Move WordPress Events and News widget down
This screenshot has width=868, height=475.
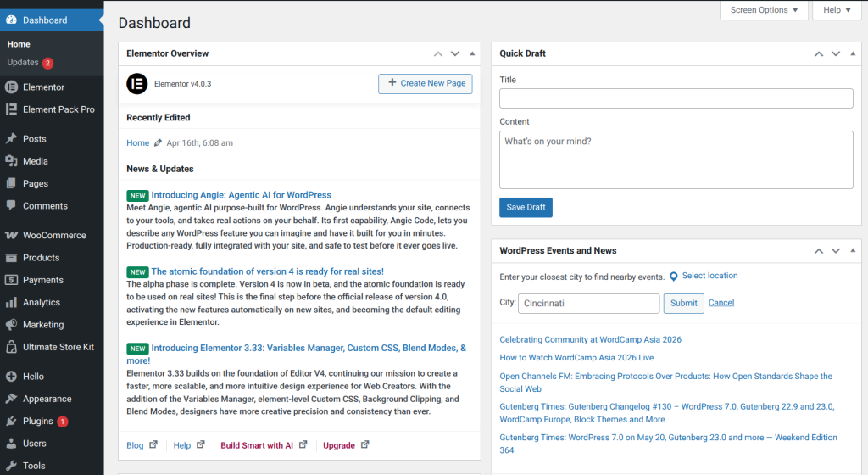836,251
